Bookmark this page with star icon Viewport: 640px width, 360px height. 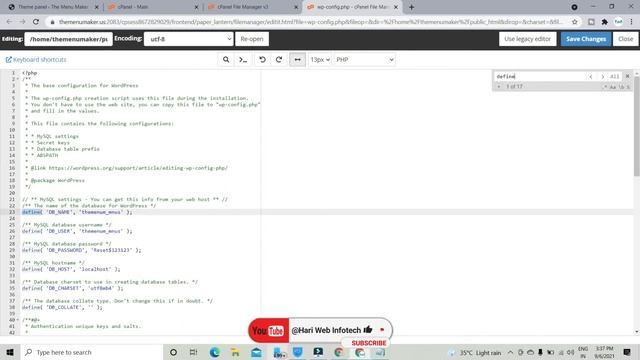pyautogui.click(x=575, y=22)
